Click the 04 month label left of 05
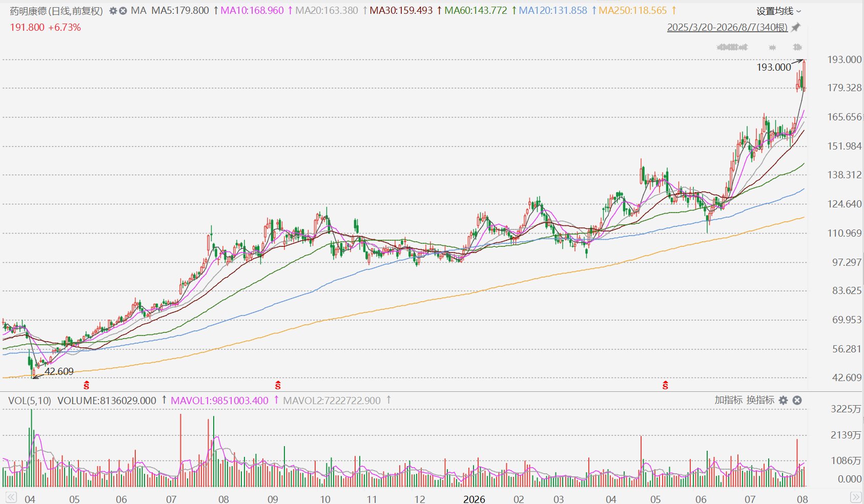Viewport: 864px width, 504px height. (30, 499)
